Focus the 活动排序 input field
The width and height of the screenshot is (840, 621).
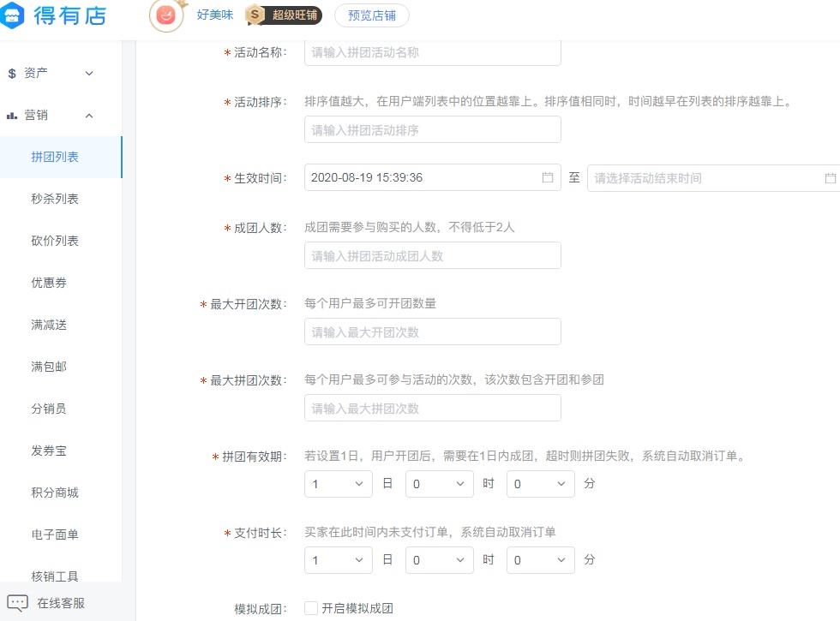(432, 129)
